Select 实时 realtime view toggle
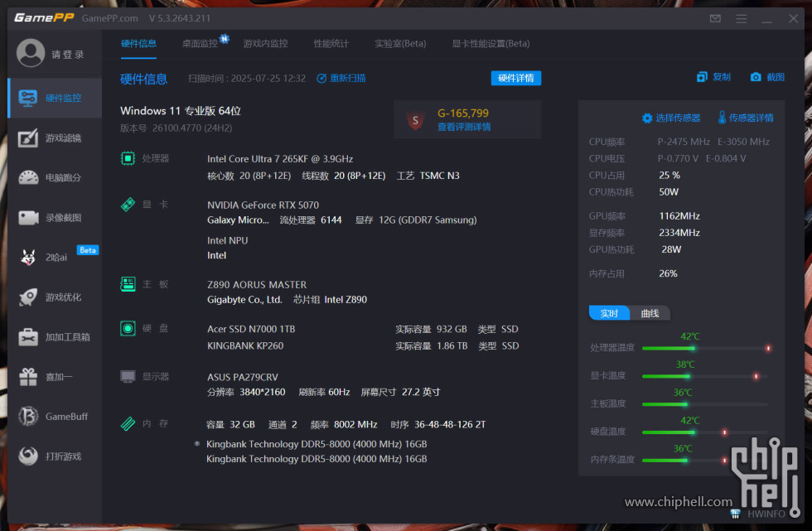Image resolution: width=812 pixels, height=531 pixels. pyautogui.click(x=609, y=313)
